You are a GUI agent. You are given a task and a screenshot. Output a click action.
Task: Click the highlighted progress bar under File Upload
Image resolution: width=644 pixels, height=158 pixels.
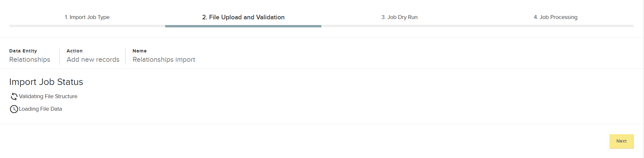click(243, 26)
